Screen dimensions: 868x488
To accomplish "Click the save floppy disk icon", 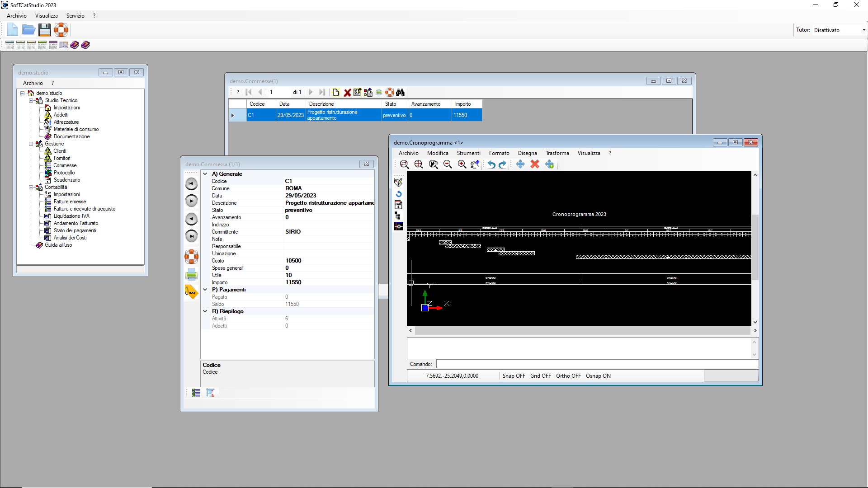I will [45, 30].
